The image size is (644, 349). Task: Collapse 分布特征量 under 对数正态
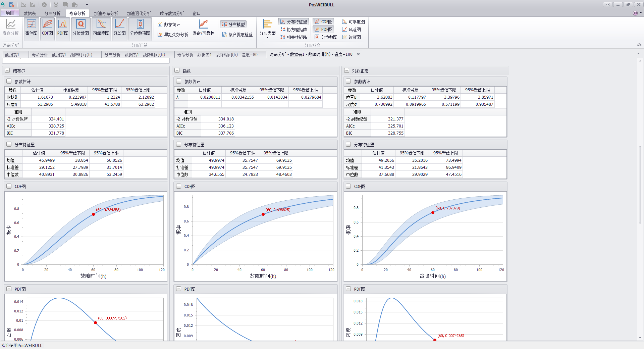click(348, 144)
